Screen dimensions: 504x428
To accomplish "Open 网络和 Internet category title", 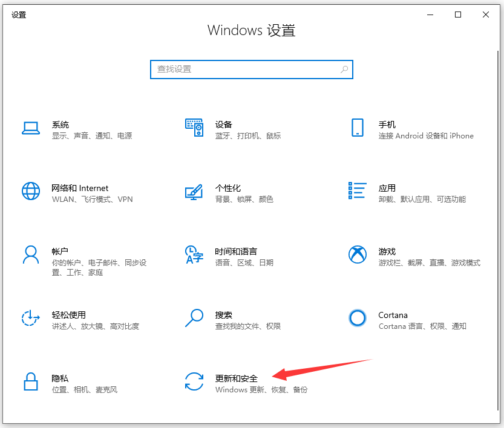I will 80,188.
